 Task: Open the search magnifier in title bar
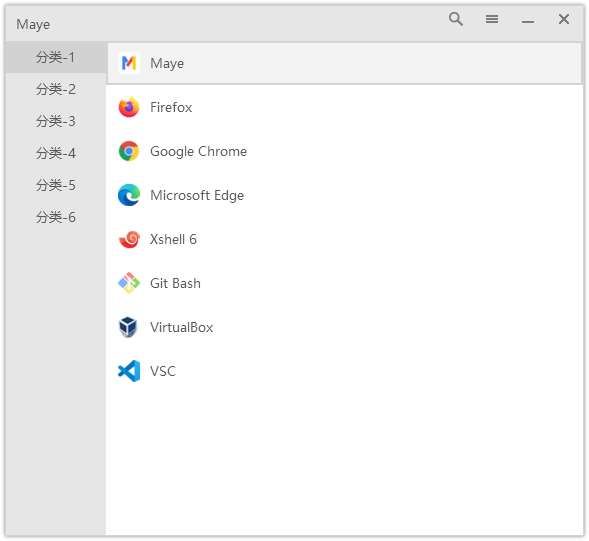[456, 19]
